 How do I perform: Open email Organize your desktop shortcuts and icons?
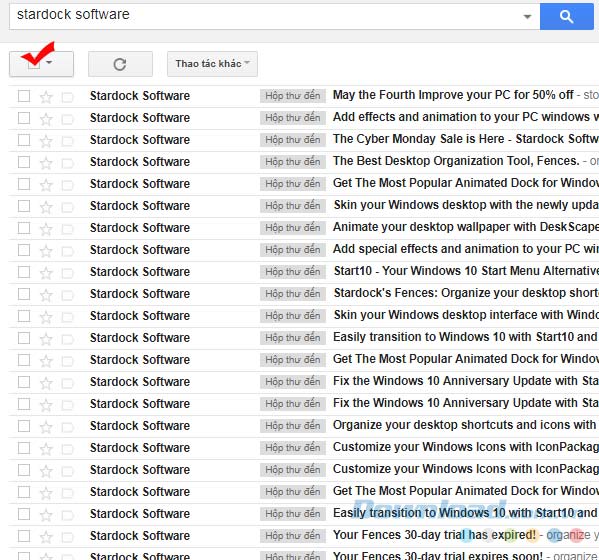tap(466, 425)
